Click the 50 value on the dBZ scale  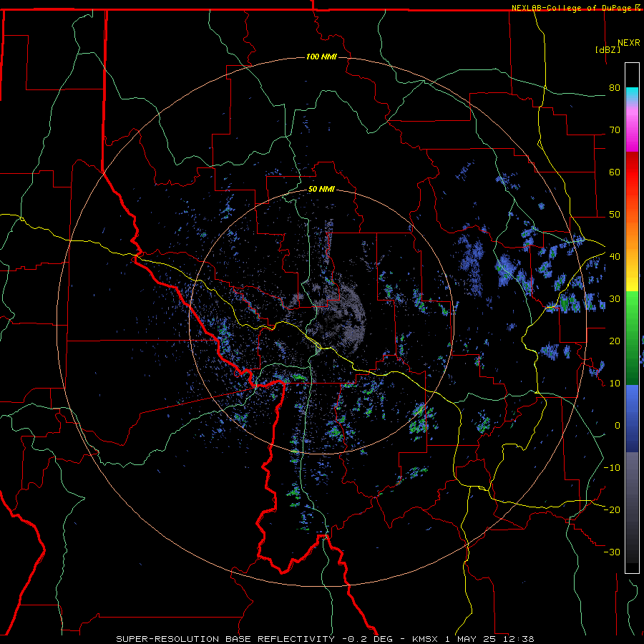point(615,215)
